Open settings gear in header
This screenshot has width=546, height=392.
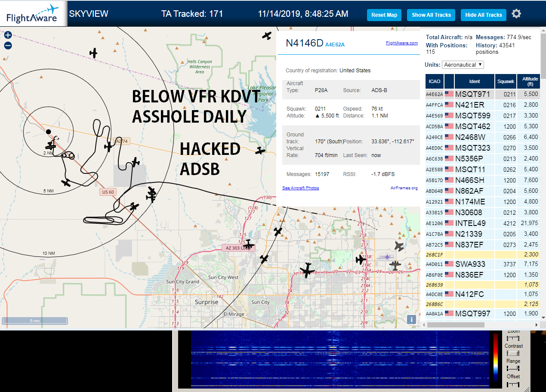516,14
